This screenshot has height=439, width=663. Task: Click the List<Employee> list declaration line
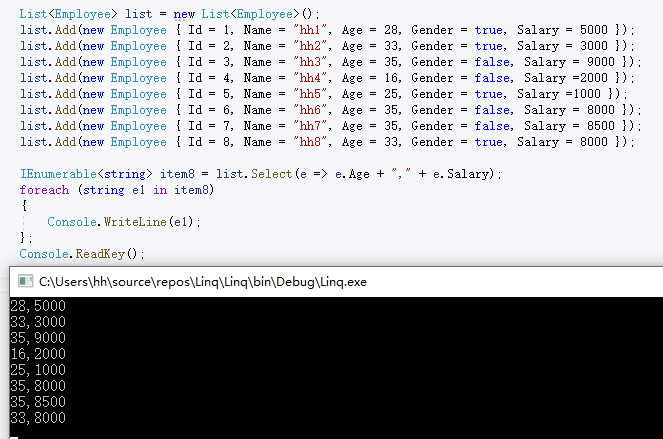[x=170, y=14]
